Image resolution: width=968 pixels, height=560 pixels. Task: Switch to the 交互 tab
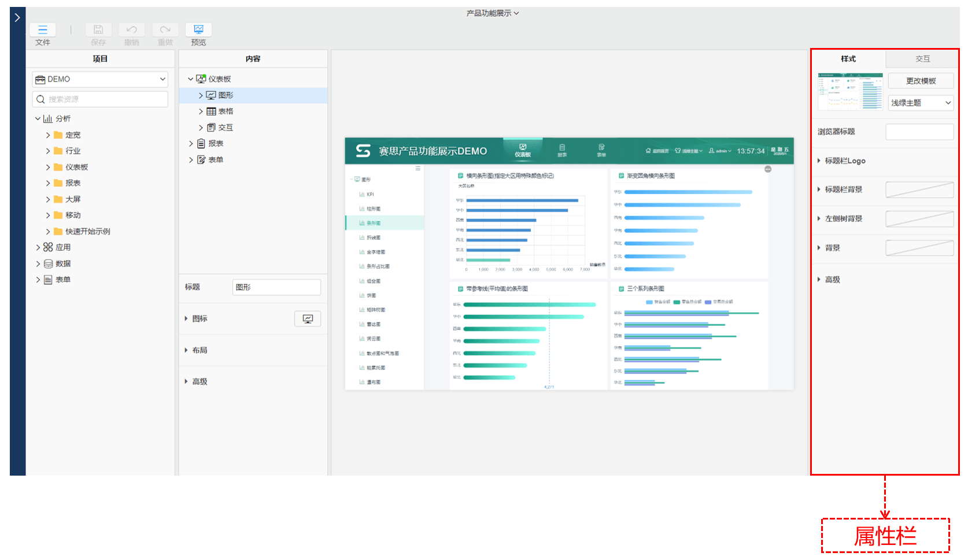(x=922, y=59)
